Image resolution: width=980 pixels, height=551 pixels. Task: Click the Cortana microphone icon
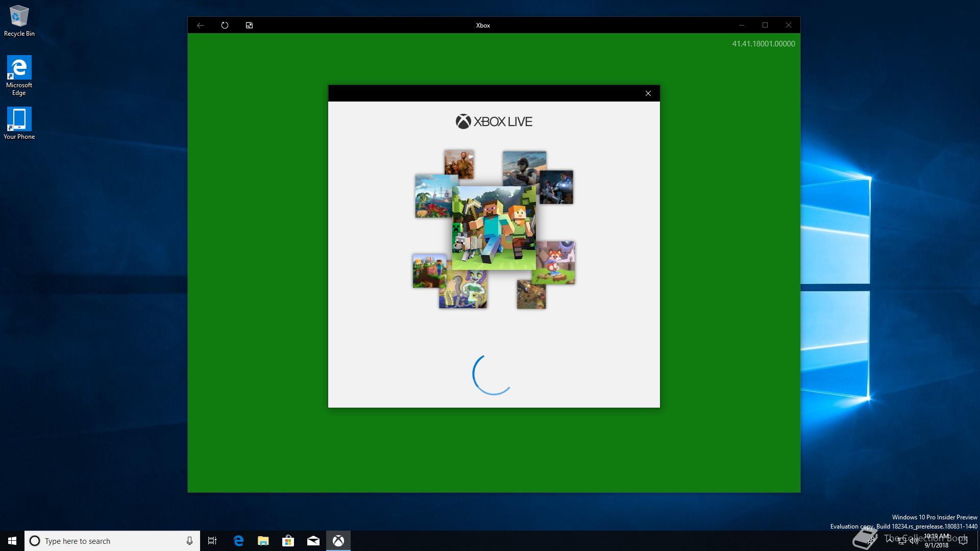click(x=189, y=541)
